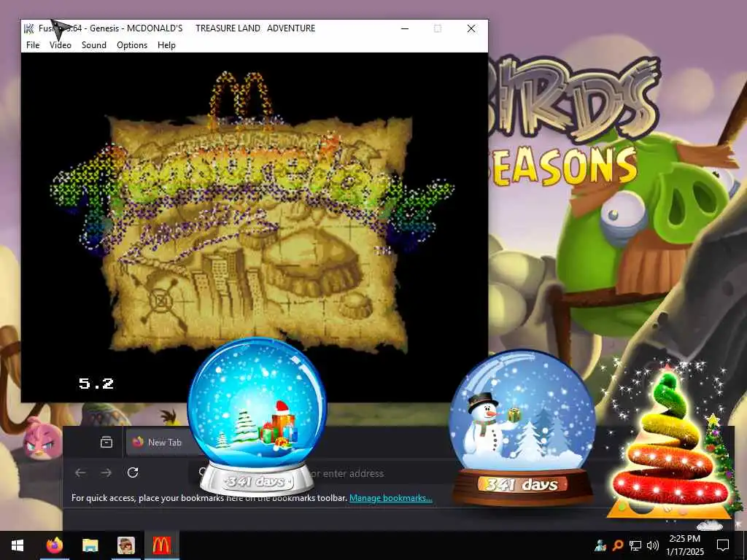Reload the page in Firefox
This screenshot has height=560, width=747.
pos(133,472)
